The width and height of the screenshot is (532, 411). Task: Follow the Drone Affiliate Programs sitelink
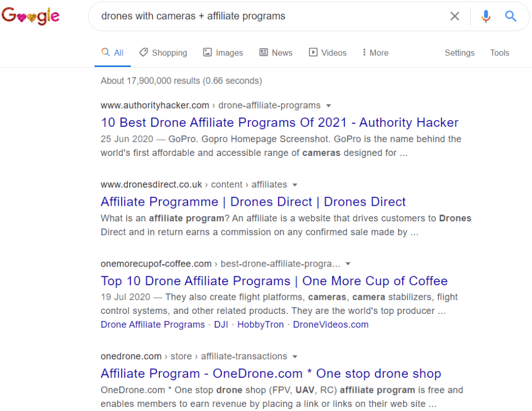coord(153,325)
